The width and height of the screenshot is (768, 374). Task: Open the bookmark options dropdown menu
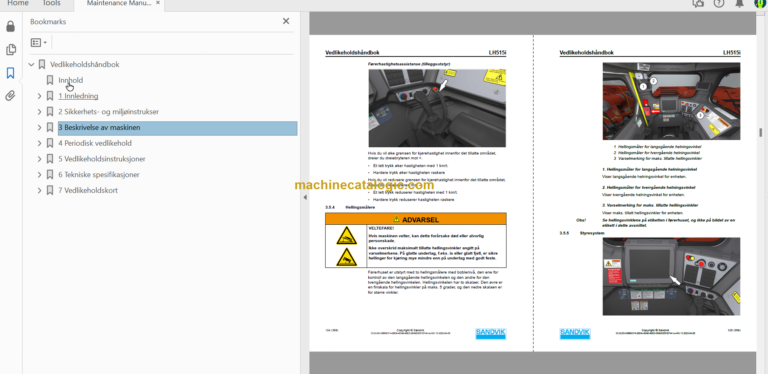(39, 43)
